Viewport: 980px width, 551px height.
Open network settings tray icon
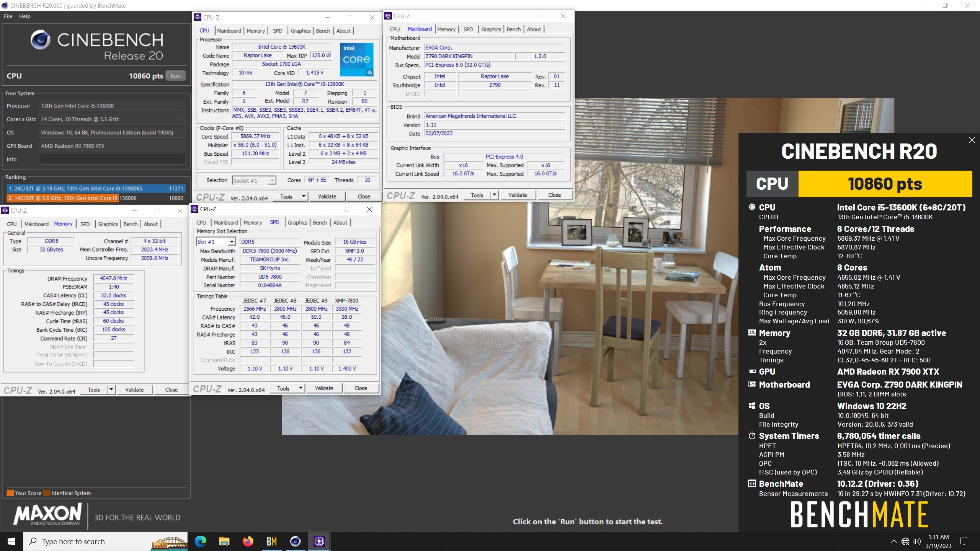tap(905, 541)
